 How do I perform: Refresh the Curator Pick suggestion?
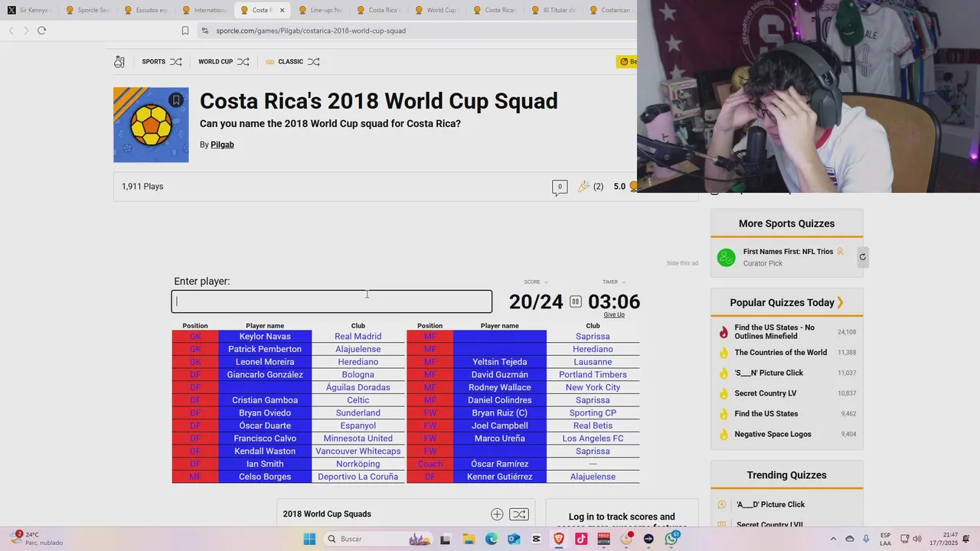862,257
